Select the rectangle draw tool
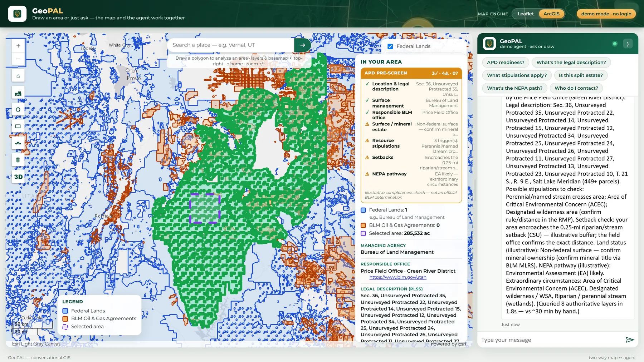This screenshot has height=362, width=644. pyautogui.click(x=18, y=126)
